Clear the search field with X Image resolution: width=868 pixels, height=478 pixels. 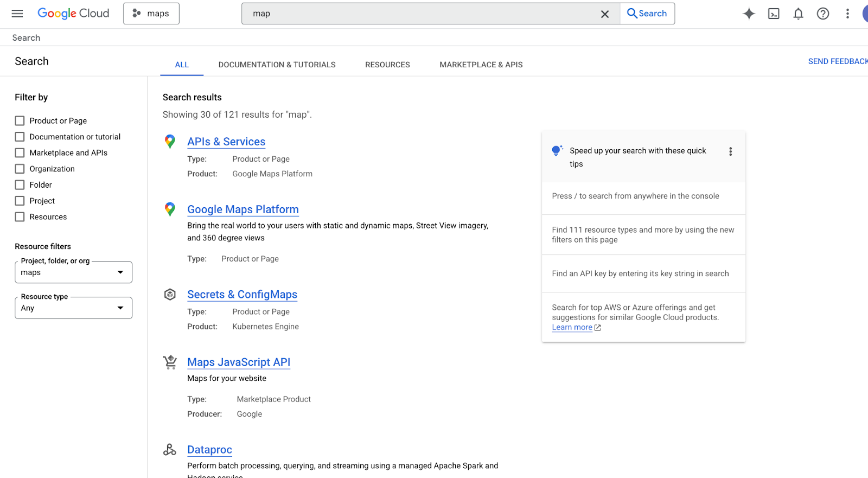tap(605, 14)
